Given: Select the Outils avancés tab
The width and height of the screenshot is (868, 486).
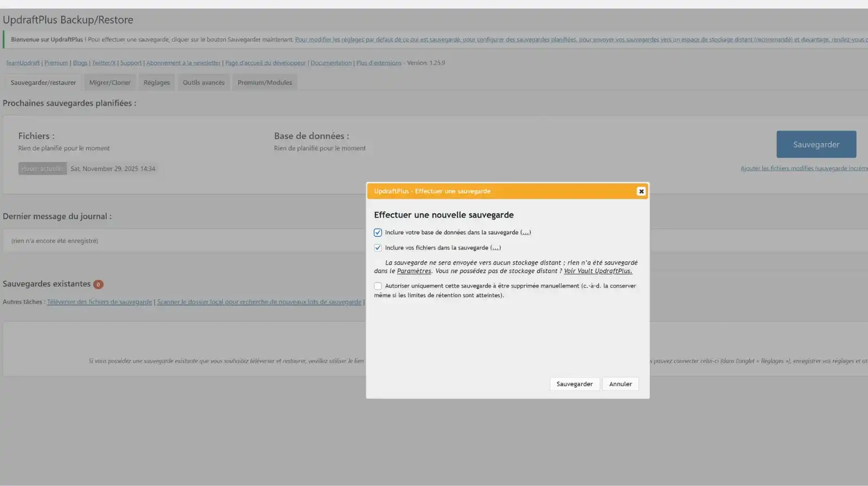Looking at the screenshot, I should click(203, 82).
